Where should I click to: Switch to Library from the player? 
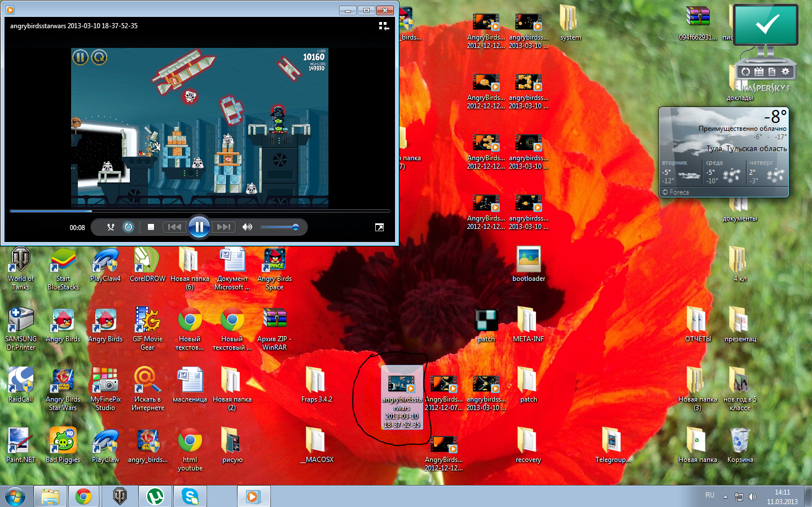click(x=384, y=26)
